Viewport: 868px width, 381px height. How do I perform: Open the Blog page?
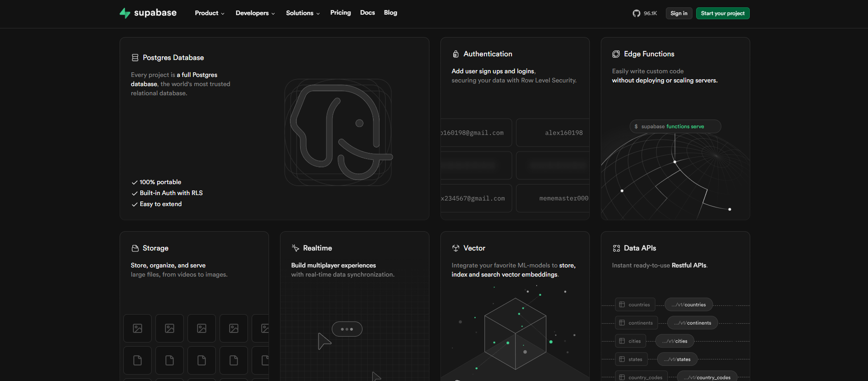click(x=390, y=13)
